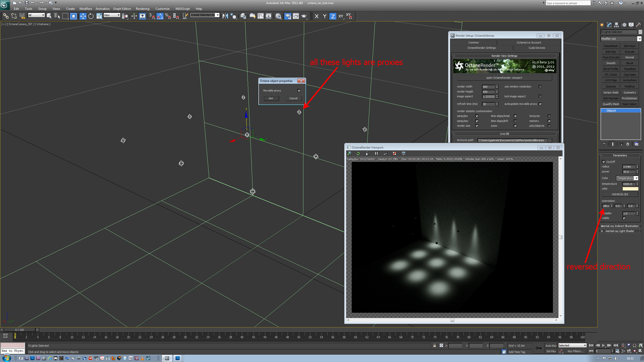Click the light color swatch in Parameters
Screen dimensions: 644x362
click(x=630, y=189)
